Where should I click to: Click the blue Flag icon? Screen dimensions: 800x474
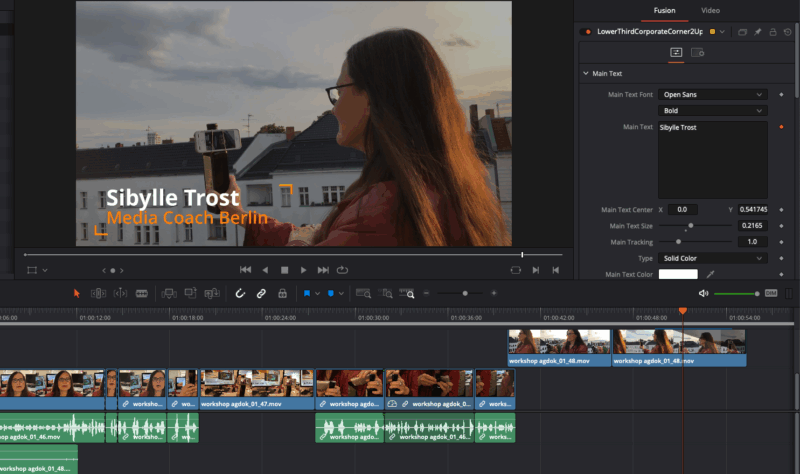point(307,293)
